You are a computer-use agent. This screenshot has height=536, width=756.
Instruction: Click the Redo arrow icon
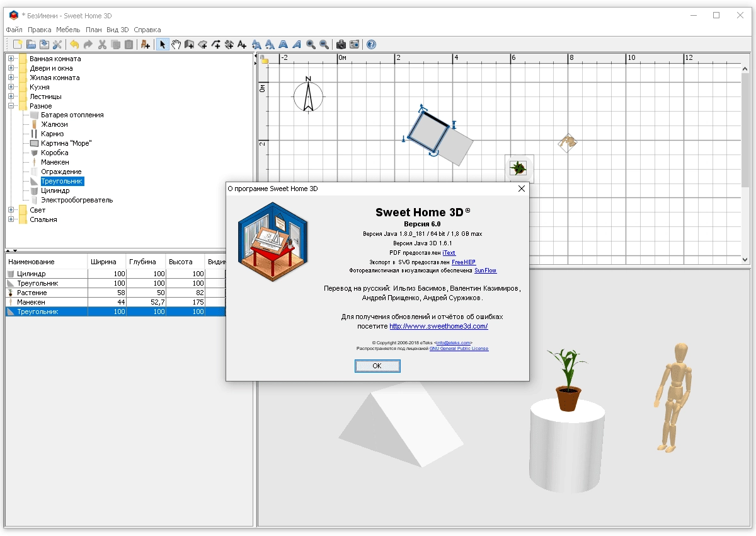pyautogui.click(x=88, y=44)
